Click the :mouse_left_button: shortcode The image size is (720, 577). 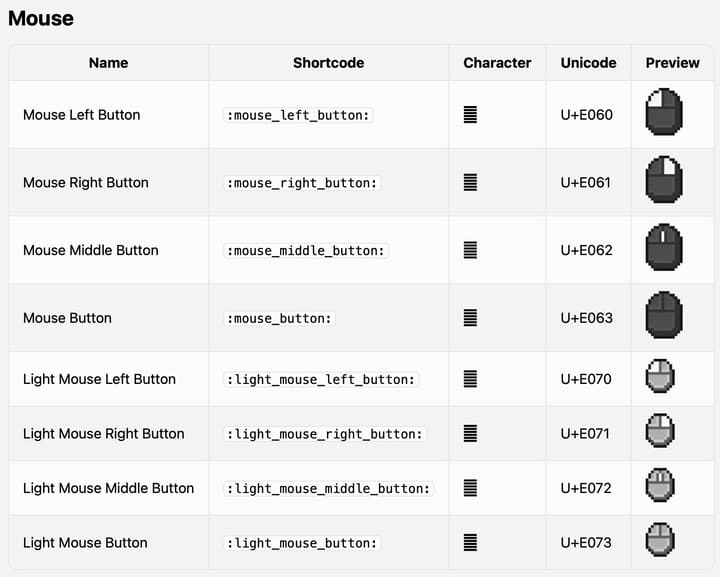click(x=299, y=115)
